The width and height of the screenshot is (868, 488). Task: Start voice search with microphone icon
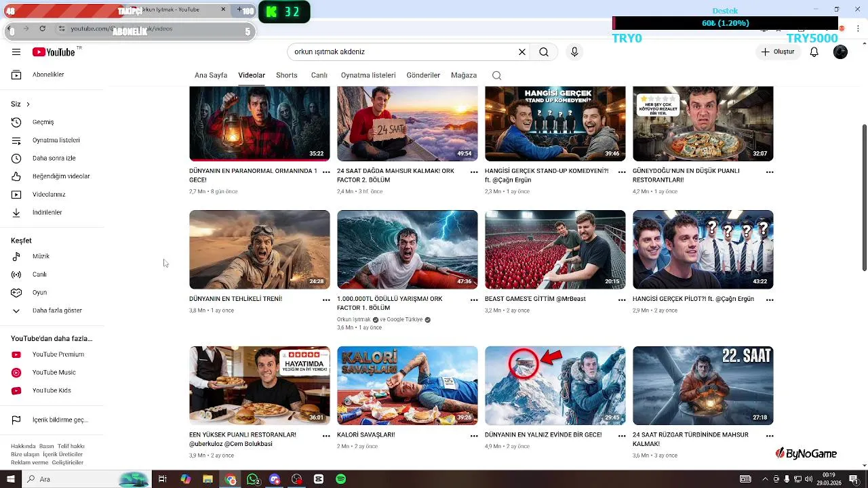click(x=574, y=52)
